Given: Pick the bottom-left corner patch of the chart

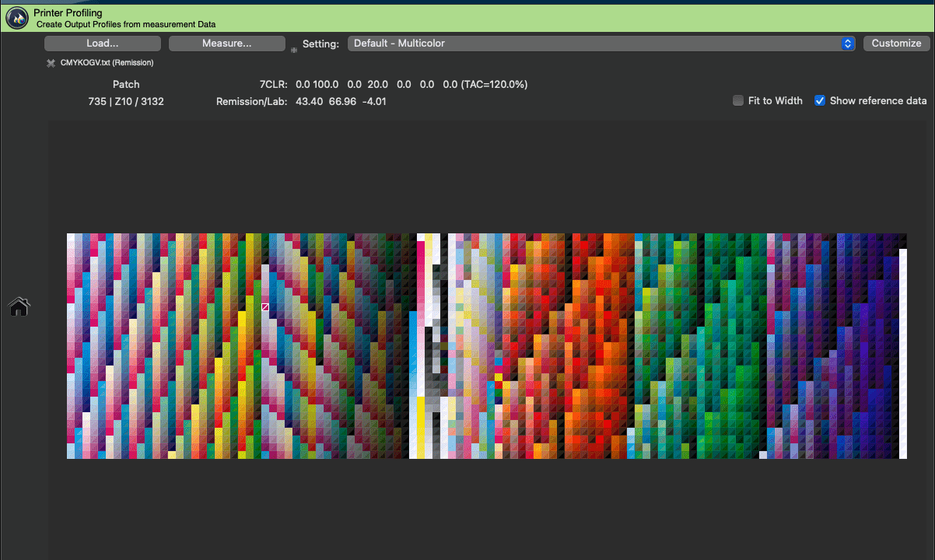Looking at the screenshot, I should [x=71, y=454].
